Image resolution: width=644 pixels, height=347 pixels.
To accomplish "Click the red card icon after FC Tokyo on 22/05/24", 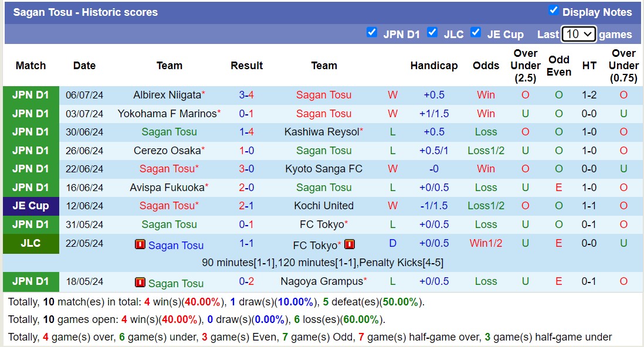I will [x=350, y=244].
